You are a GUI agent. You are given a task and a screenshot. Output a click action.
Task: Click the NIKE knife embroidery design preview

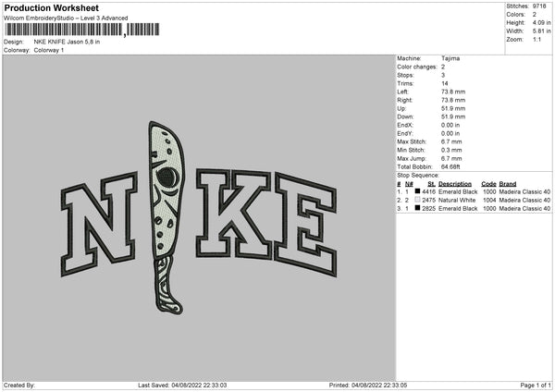(x=199, y=218)
